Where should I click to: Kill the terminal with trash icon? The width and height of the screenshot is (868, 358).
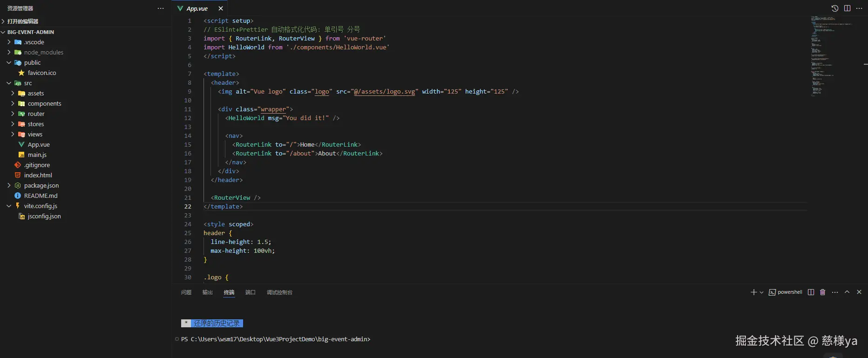[823, 292]
